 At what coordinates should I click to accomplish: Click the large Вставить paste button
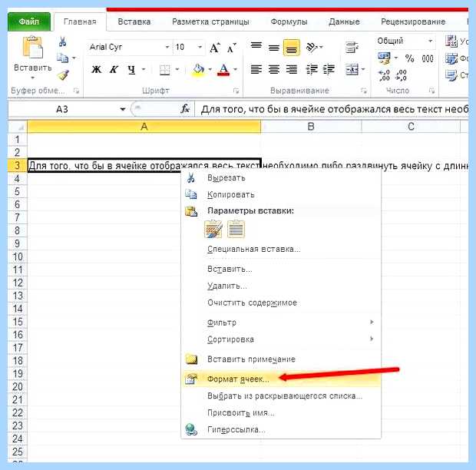(32, 58)
